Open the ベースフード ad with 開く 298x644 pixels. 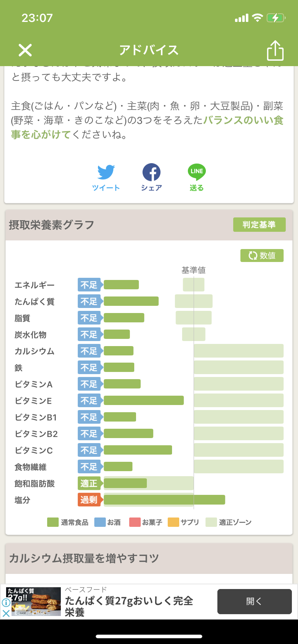[x=254, y=602]
